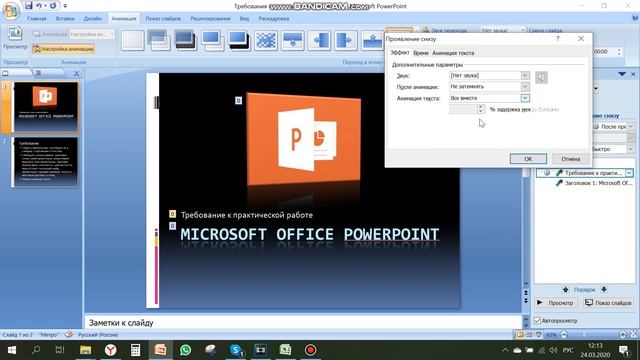This screenshot has height=360, width=640.
Task: Click the ribbon Просмотр preview icon
Action: 15,33
